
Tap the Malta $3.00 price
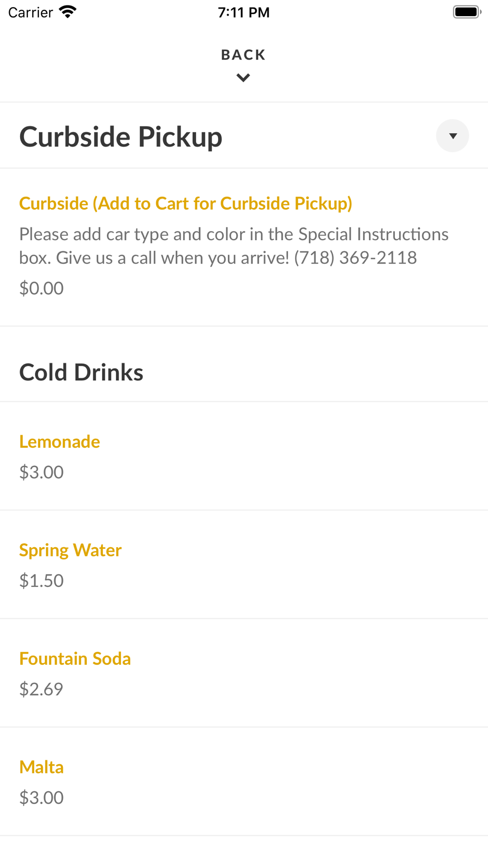[x=41, y=798]
